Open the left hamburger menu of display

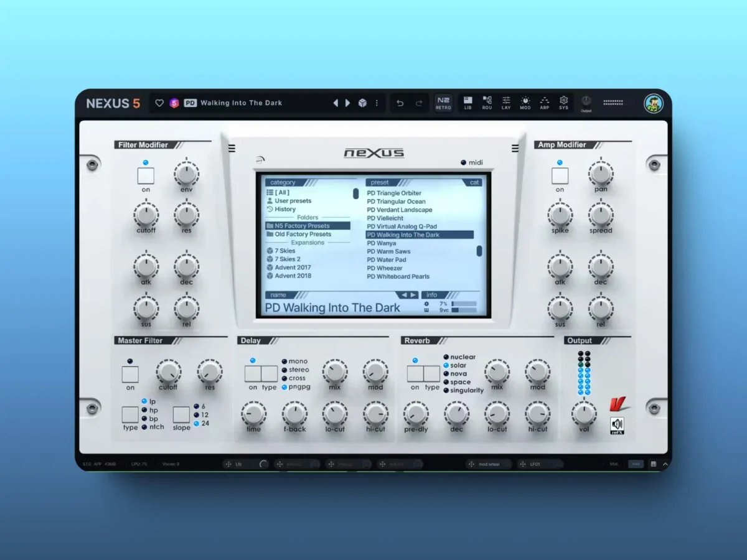coord(232,148)
